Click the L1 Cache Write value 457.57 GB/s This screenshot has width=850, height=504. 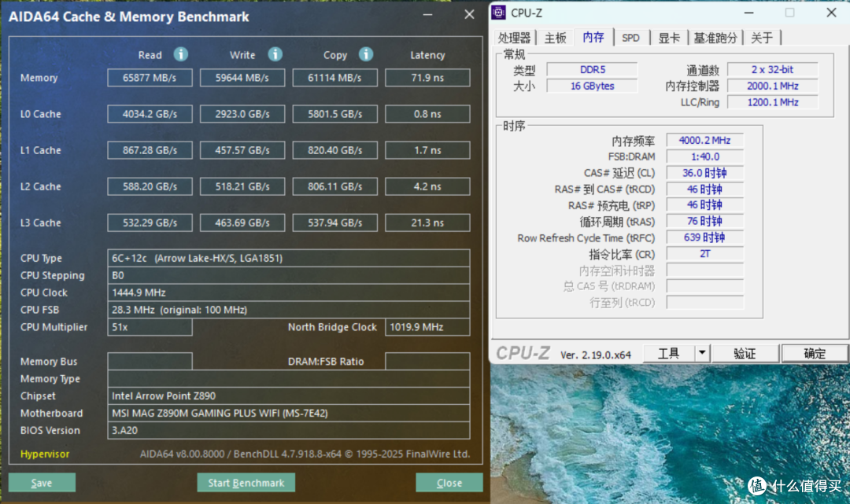[x=242, y=150]
